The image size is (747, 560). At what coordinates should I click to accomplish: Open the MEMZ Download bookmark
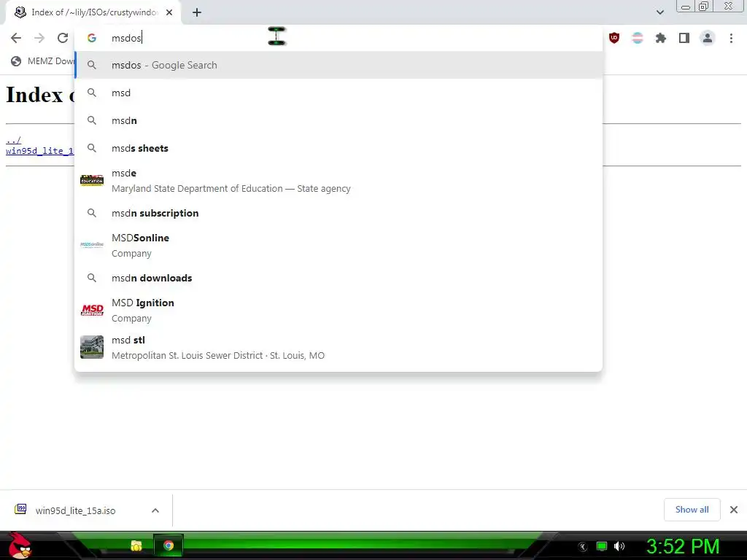(x=43, y=61)
